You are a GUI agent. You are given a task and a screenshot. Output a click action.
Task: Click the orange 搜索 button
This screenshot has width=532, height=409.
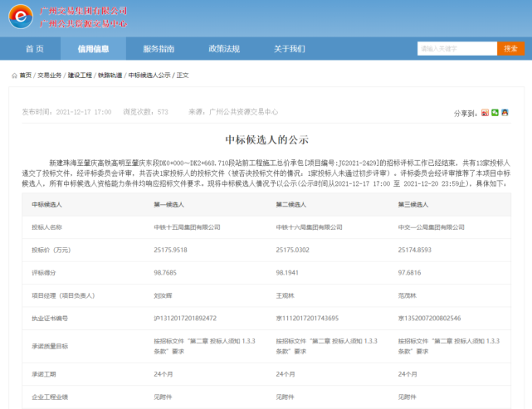(510, 48)
